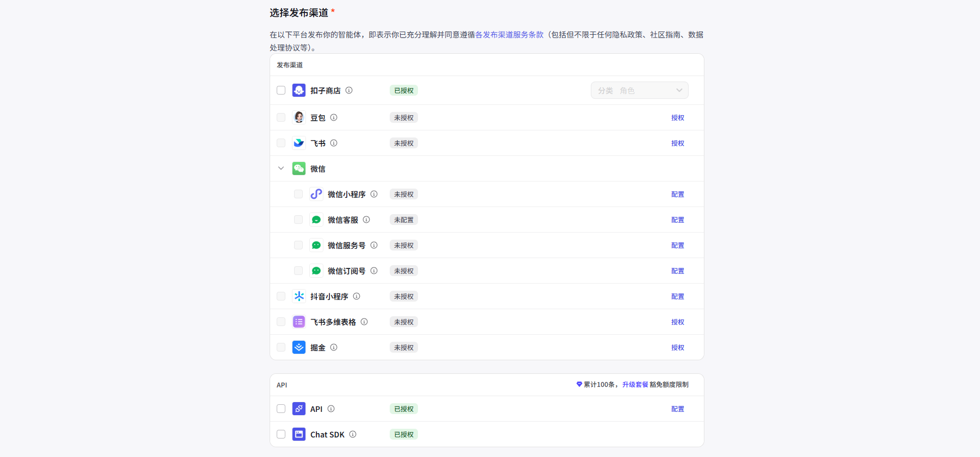This screenshot has width=980, height=457.
Task: Click the 已授权 tag for 扣子商店
Action: point(404,90)
